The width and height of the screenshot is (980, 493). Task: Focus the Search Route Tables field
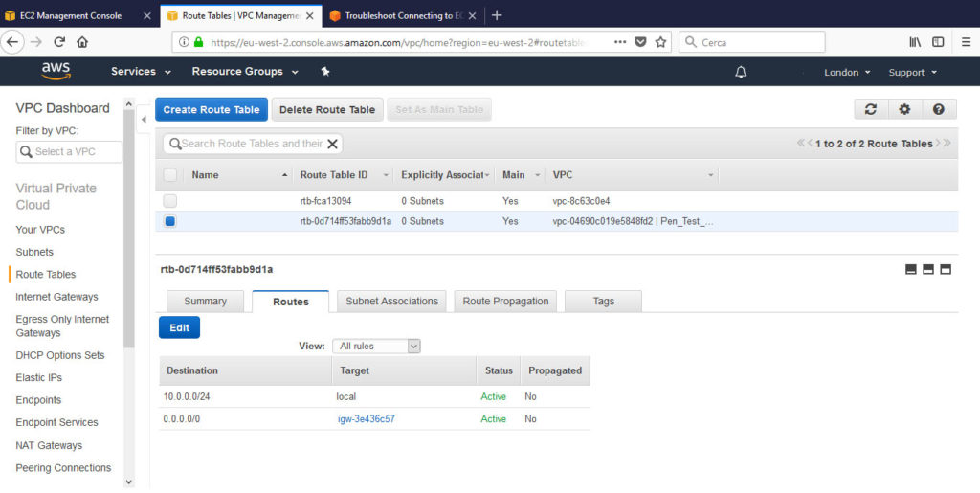(253, 144)
